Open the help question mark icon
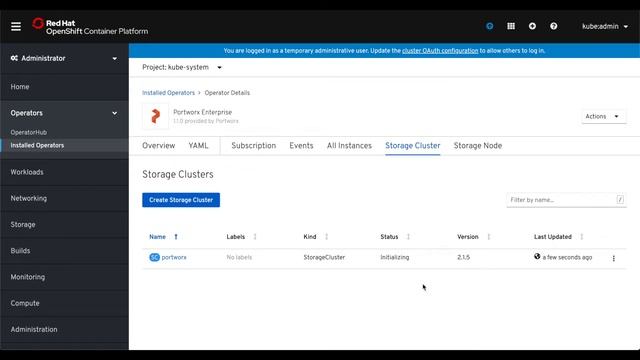The height and width of the screenshot is (360, 640). 553,26
